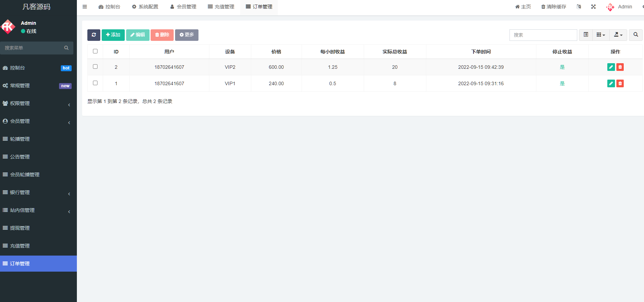The height and width of the screenshot is (302, 644).
Task: Sort by the ID column header
Action: pyautogui.click(x=116, y=52)
